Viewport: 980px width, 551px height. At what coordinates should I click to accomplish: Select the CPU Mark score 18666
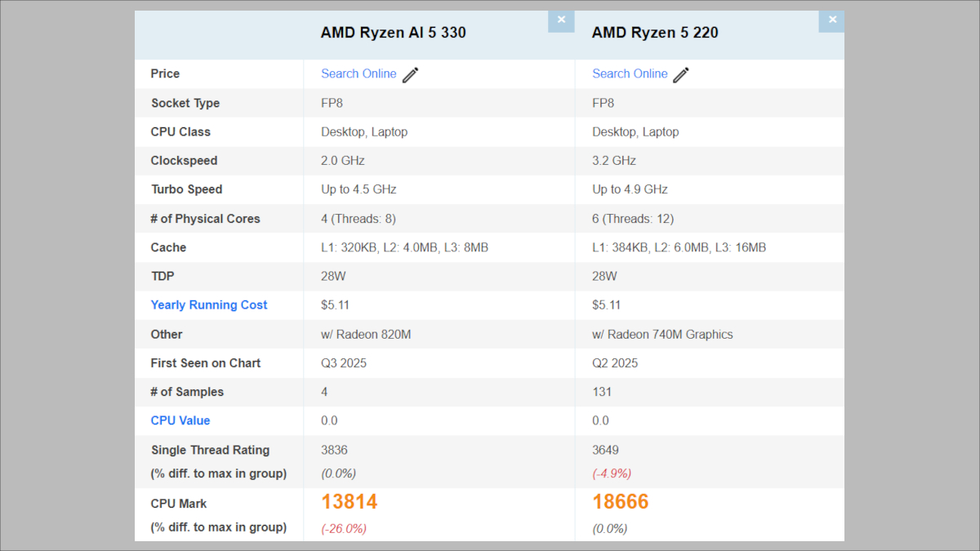[621, 500]
